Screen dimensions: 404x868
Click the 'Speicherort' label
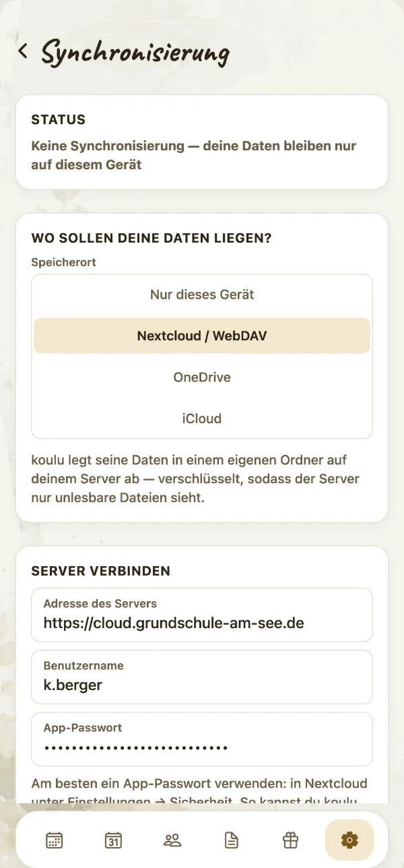click(x=64, y=262)
